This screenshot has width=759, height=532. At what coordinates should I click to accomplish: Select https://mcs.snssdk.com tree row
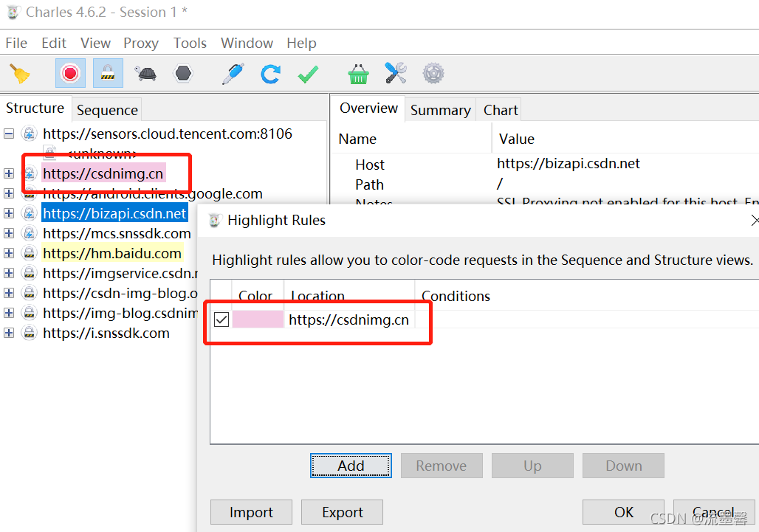click(x=117, y=233)
